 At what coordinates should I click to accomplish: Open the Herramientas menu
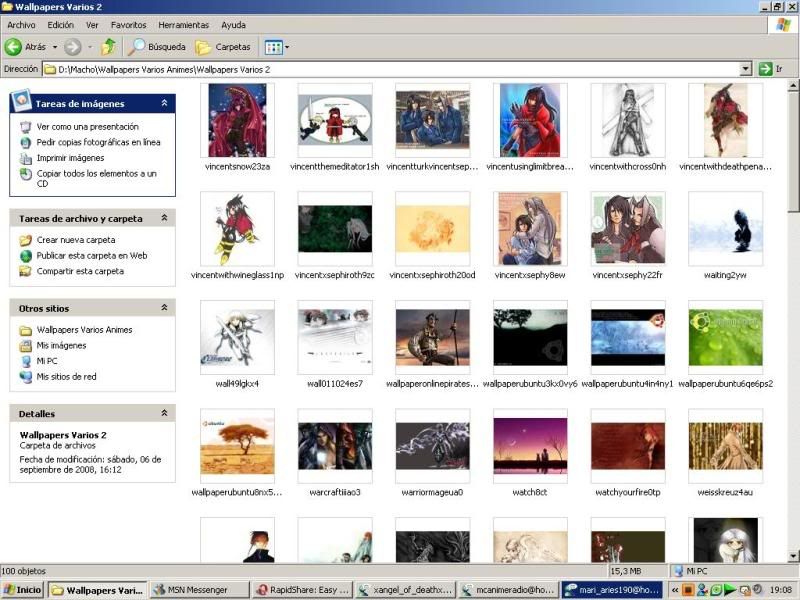pyautogui.click(x=184, y=25)
